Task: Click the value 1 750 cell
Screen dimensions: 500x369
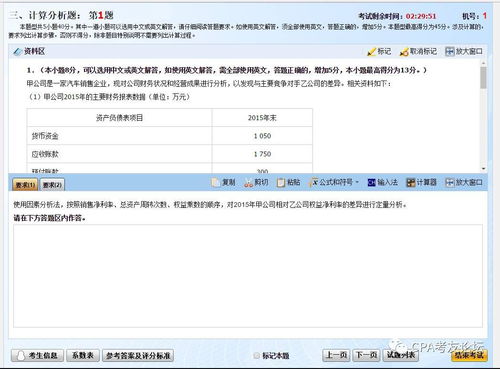Action: pos(262,154)
